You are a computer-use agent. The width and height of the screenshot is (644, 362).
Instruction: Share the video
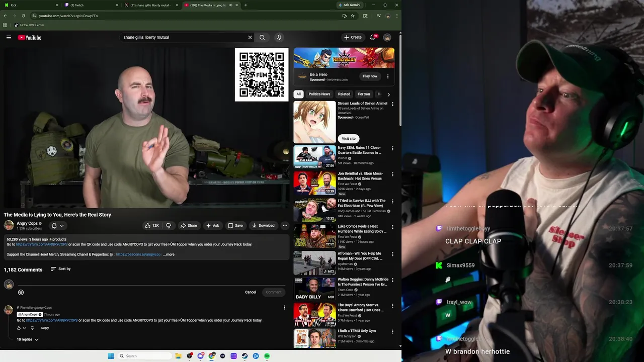pos(189,226)
